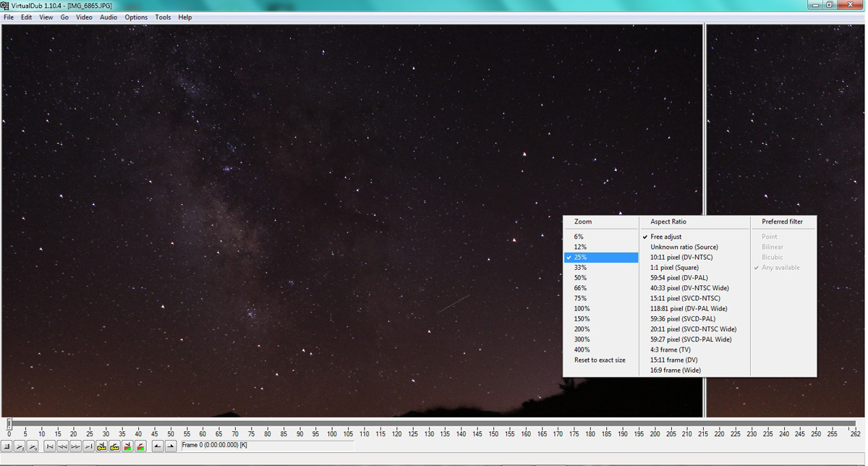Click the input video pane
The image size is (868, 466).
(x=352, y=221)
